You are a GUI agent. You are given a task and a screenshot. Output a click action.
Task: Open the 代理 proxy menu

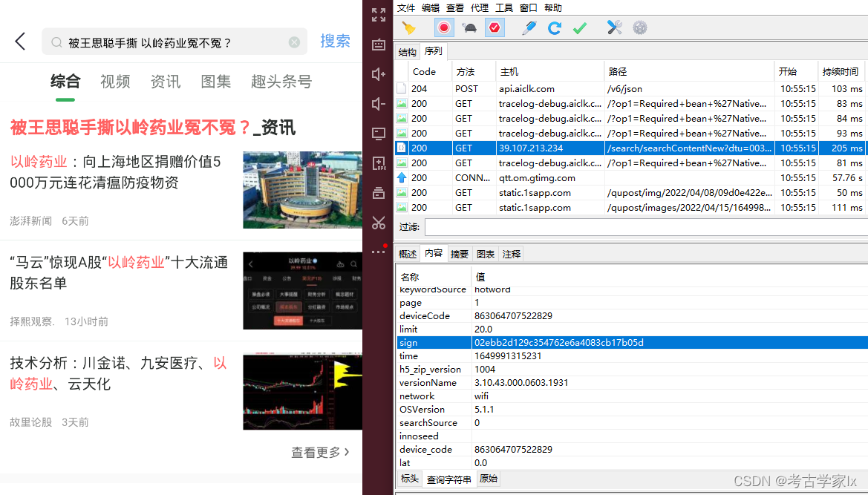coord(479,8)
